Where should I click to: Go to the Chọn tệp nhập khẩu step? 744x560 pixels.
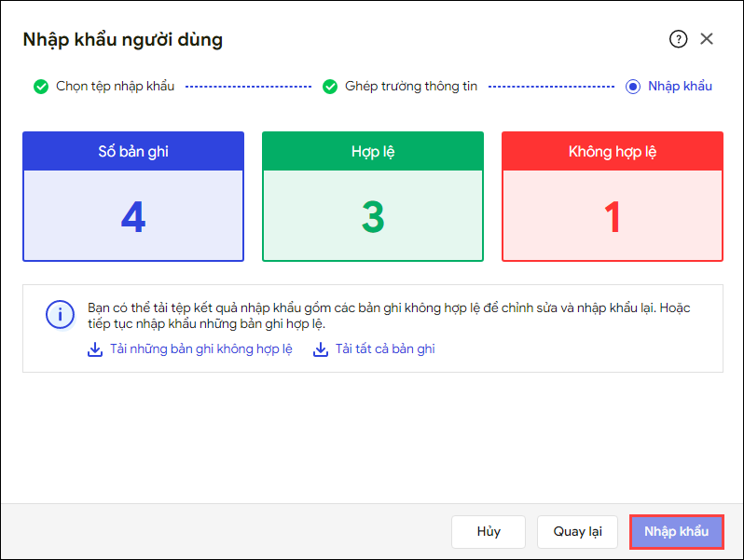click(x=115, y=87)
